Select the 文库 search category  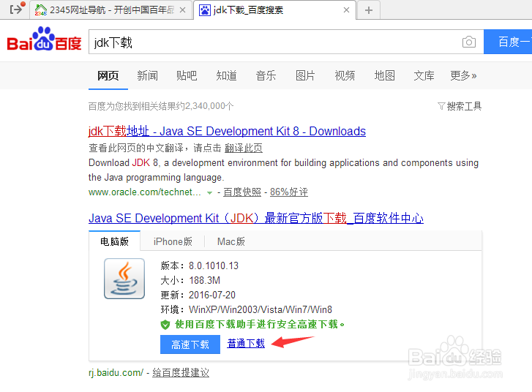[x=424, y=75]
